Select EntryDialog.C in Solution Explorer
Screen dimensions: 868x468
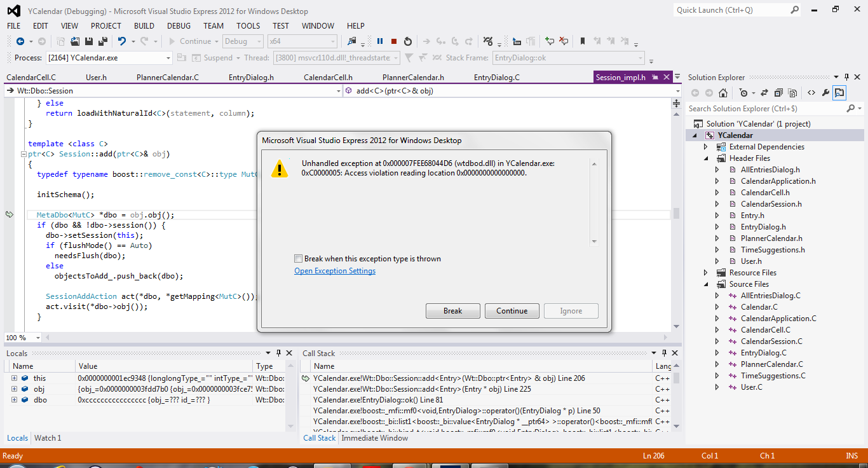[x=763, y=353]
